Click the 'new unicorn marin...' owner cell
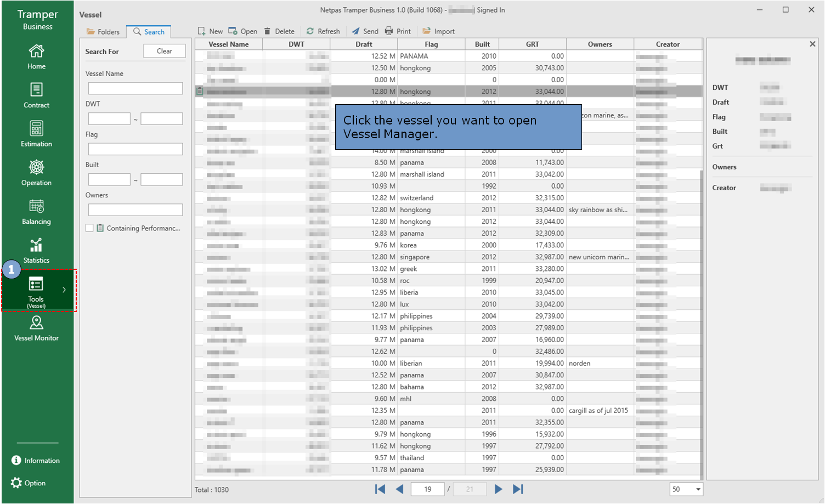 (x=600, y=257)
